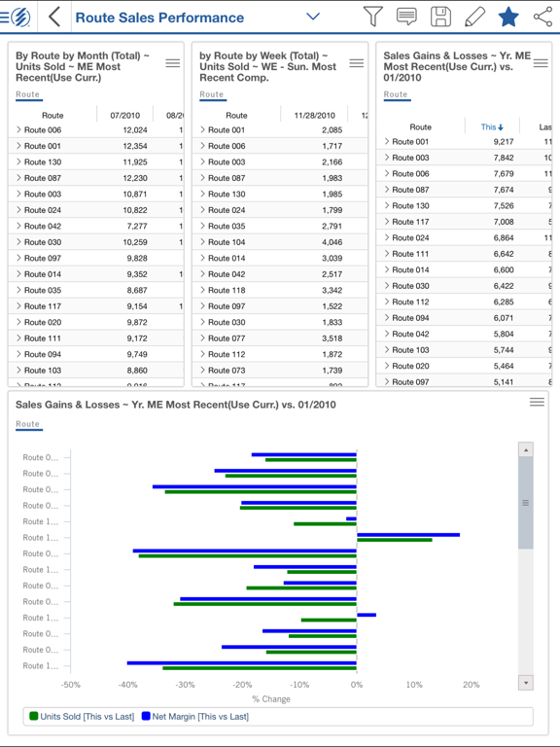Toggle the Units Sold legend entry
The image size is (560, 747).
pyautogui.click(x=82, y=716)
